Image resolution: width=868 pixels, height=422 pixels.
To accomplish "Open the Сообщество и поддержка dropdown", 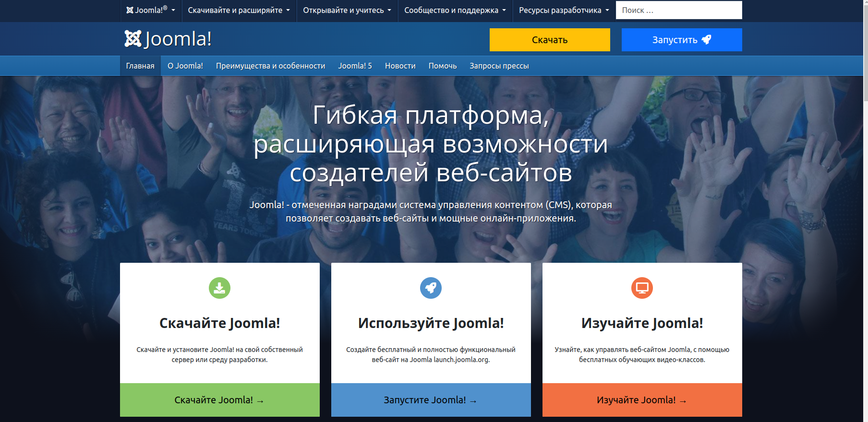I will point(455,10).
